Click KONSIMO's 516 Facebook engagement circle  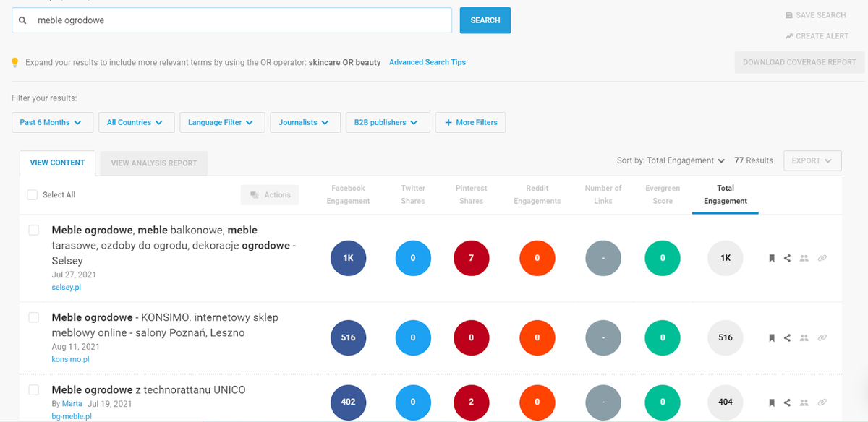tap(348, 337)
